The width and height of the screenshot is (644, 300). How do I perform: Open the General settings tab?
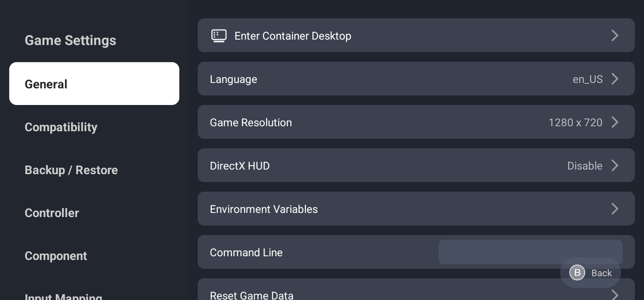[94, 83]
